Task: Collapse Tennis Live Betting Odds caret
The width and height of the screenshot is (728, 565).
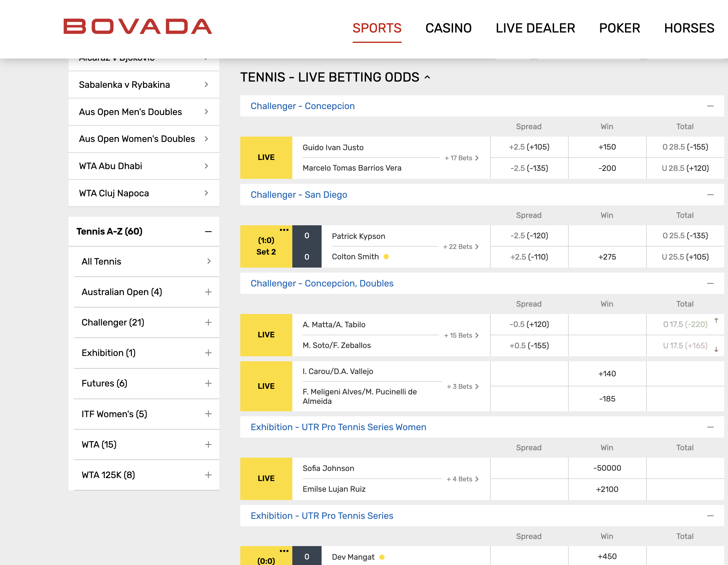Action: point(427,77)
